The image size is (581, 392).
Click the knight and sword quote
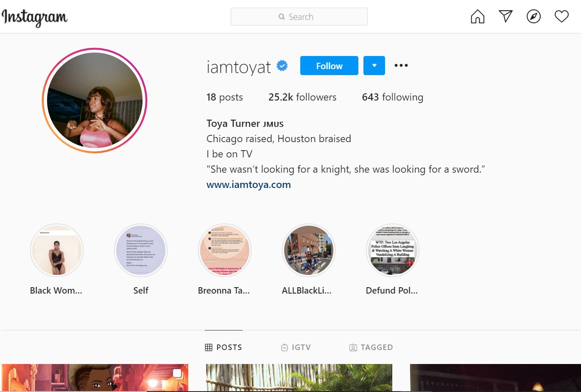click(x=346, y=169)
